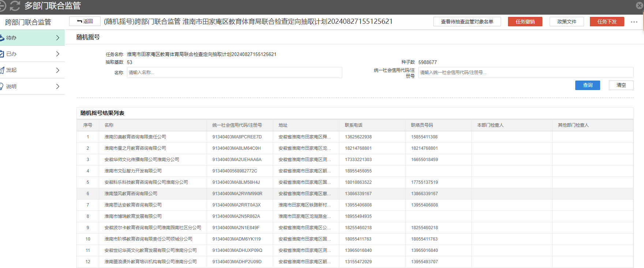Expand the 发起 chevron arrow
The width and height of the screenshot is (644, 268).
pos(58,70)
